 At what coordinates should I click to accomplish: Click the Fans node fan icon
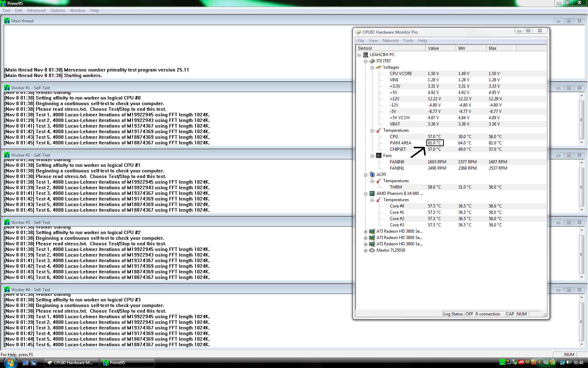click(379, 156)
